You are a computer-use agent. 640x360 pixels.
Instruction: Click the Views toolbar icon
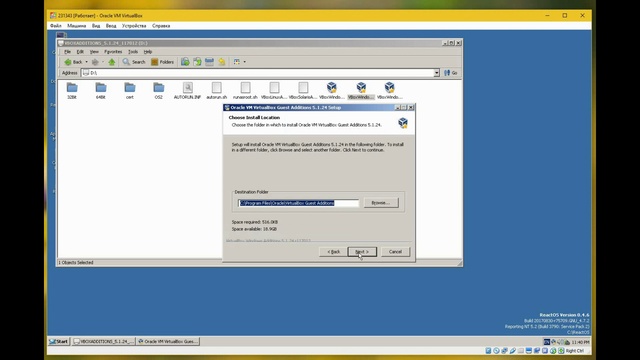[237, 62]
